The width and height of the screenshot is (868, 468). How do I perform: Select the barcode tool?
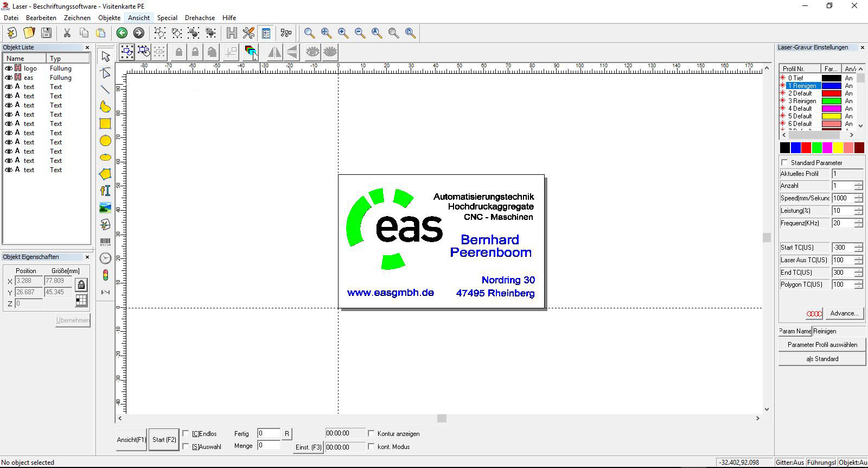click(x=105, y=242)
